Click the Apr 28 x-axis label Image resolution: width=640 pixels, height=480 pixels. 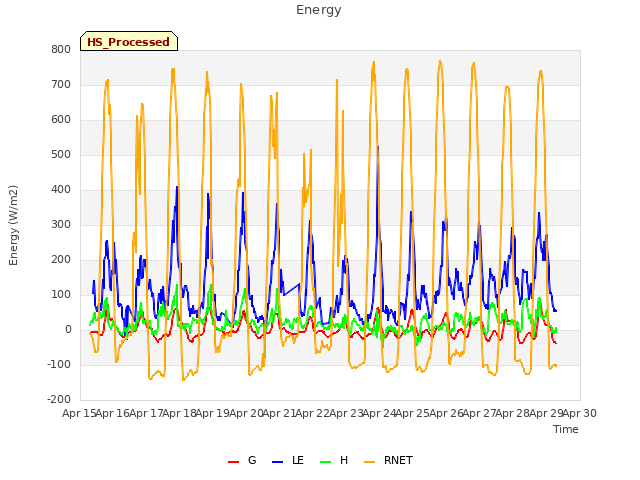click(513, 413)
